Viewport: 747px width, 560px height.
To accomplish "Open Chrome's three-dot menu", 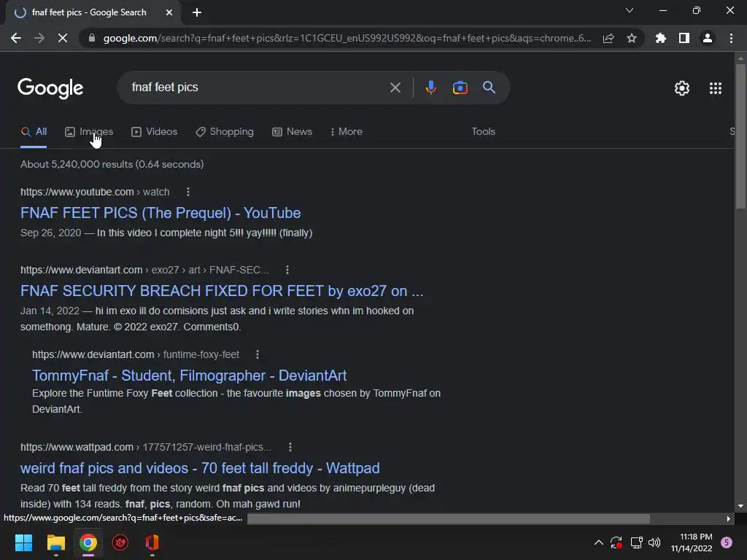I will [731, 38].
